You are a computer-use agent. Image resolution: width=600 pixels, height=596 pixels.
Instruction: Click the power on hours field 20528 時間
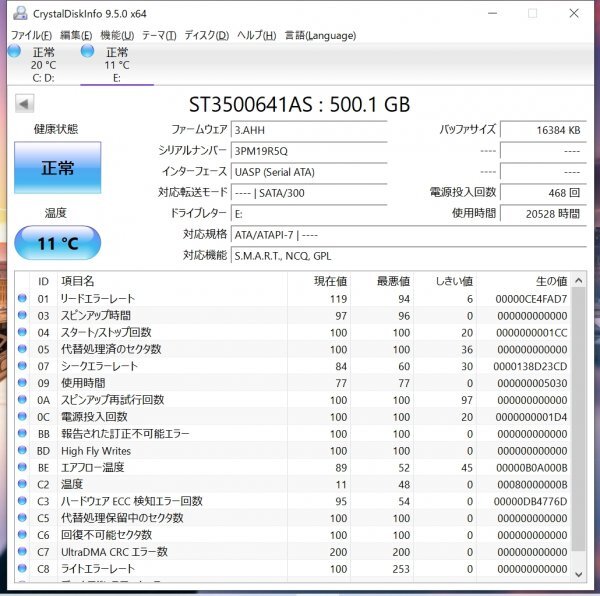click(x=543, y=214)
